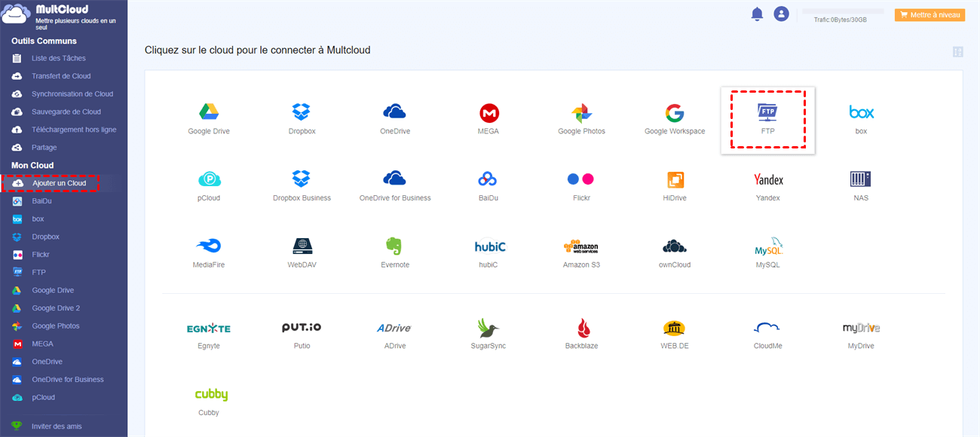Screen dimensions: 980x437
Task: Select Google Workspace cloud icon
Action: [x=675, y=113]
